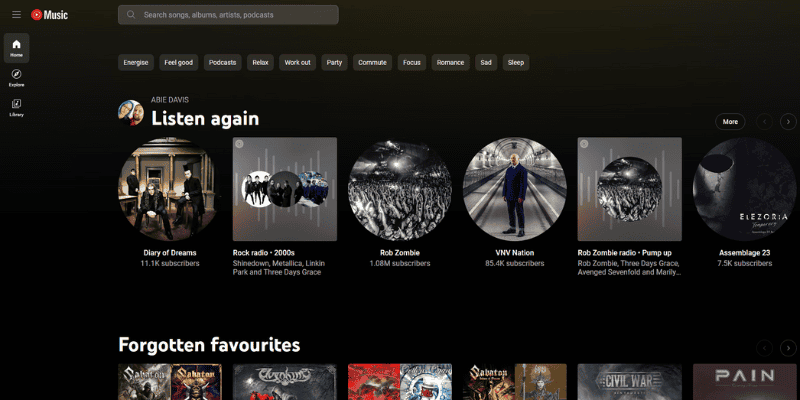Select the Focus mood chip
This screenshot has width=800, height=400.
tap(412, 63)
